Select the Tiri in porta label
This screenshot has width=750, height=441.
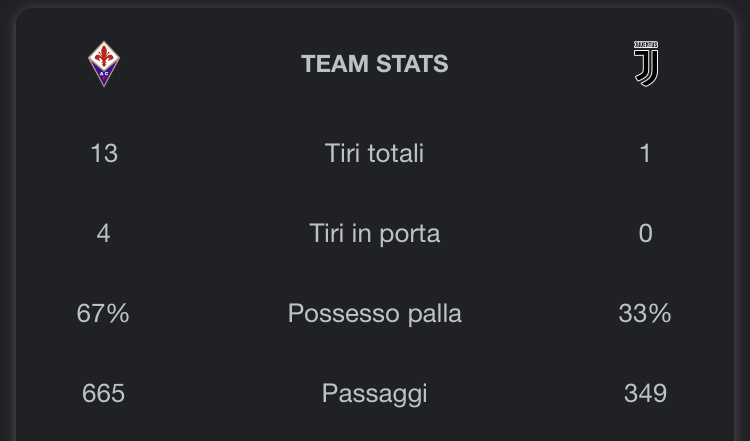[375, 233]
